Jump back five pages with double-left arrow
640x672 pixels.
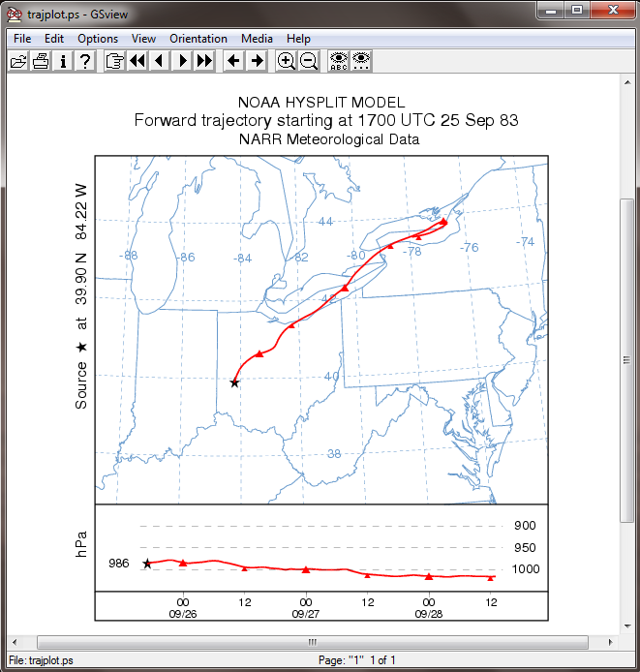(x=137, y=61)
